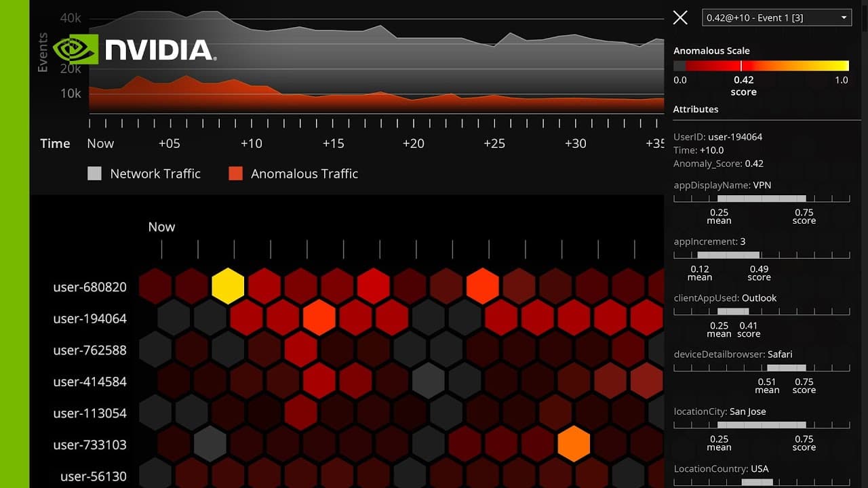Click the Now label above the heatmap

click(161, 227)
